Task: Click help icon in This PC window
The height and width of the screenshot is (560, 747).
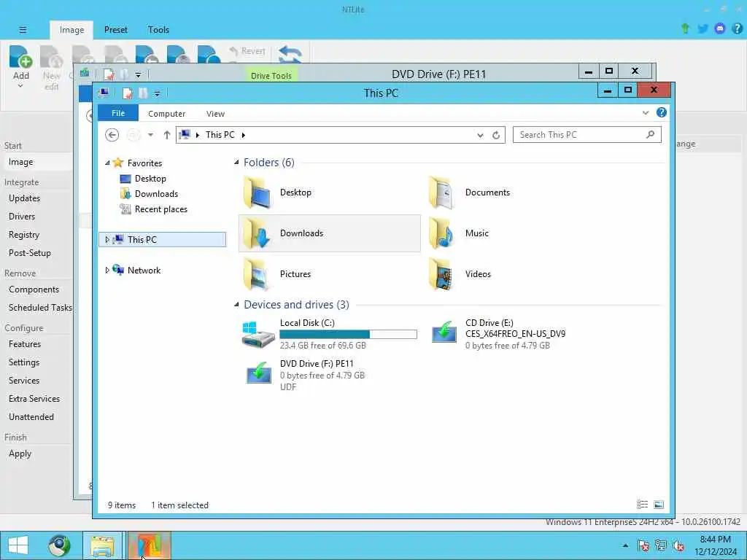Action: [661, 112]
